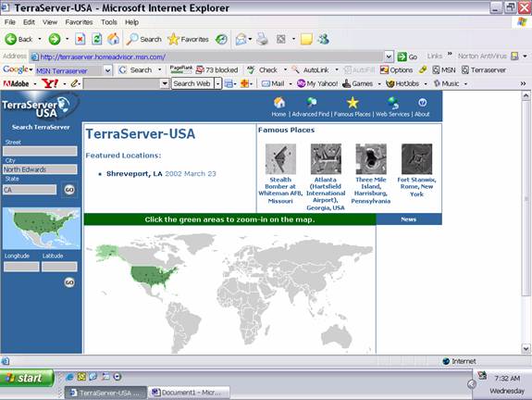Open the Messenger buddies icon
The image size is (532, 400).
pyautogui.click(x=323, y=40)
